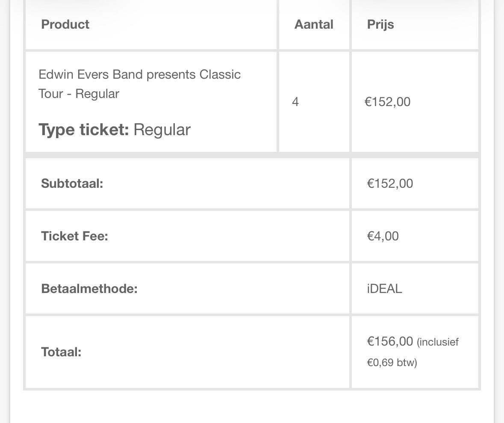
Task: Click the quantity value 4
Action: pyautogui.click(x=295, y=102)
